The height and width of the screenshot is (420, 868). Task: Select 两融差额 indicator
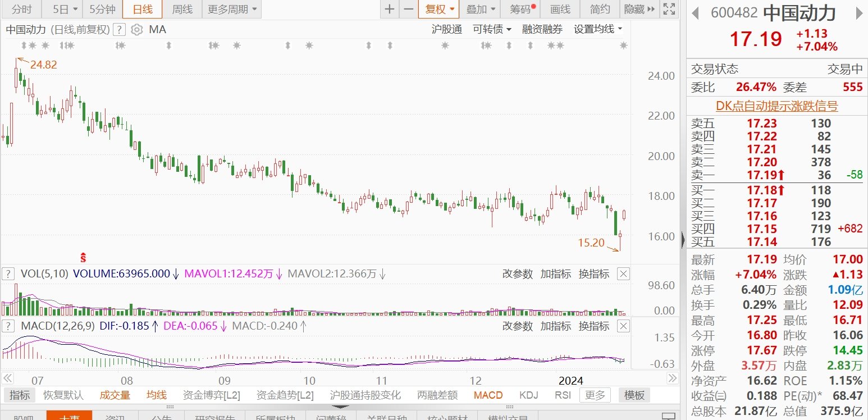point(437,395)
